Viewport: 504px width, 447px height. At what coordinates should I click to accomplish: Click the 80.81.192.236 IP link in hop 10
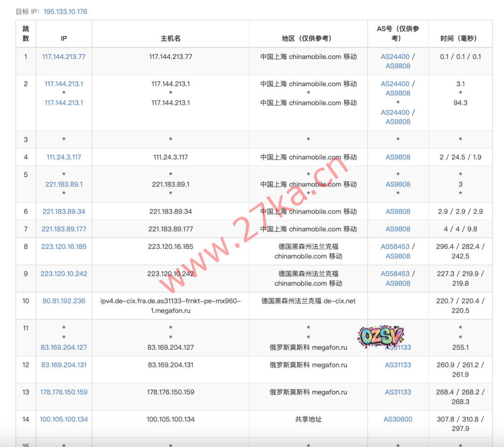(x=63, y=301)
